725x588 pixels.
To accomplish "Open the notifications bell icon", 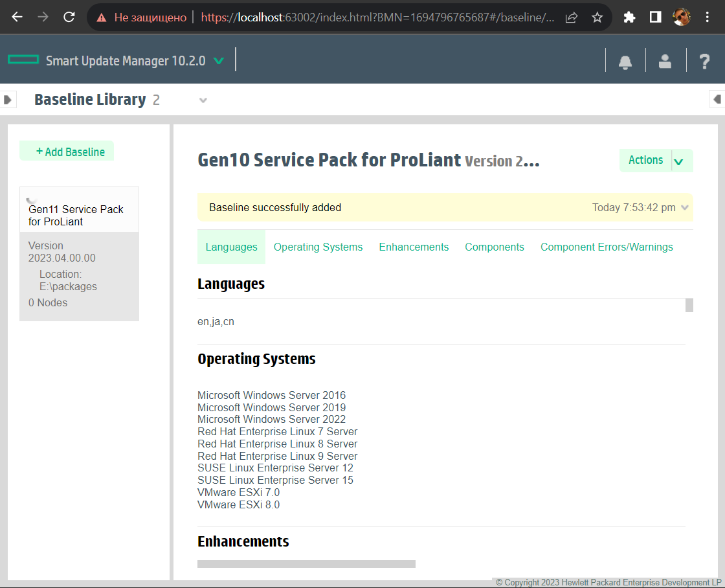I will click(x=625, y=62).
